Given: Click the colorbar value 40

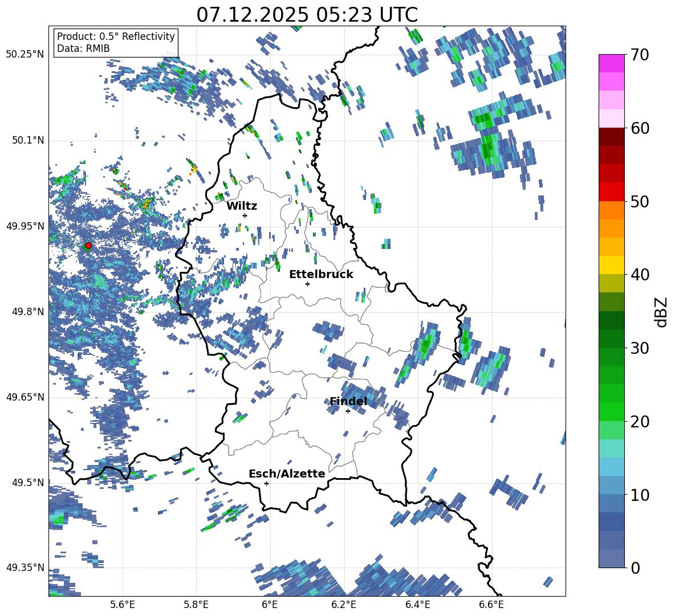Looking at the screenshot, I should (x=640, y=275).
